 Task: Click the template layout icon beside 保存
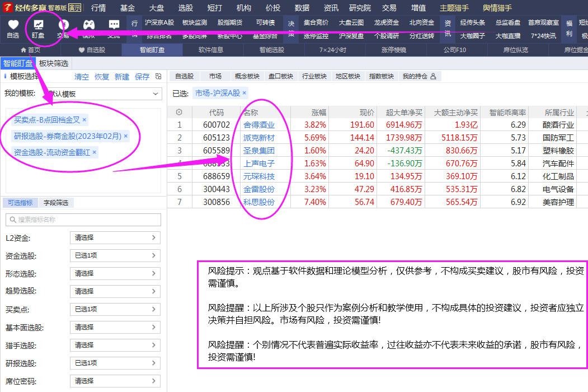(x=158, y=77)
